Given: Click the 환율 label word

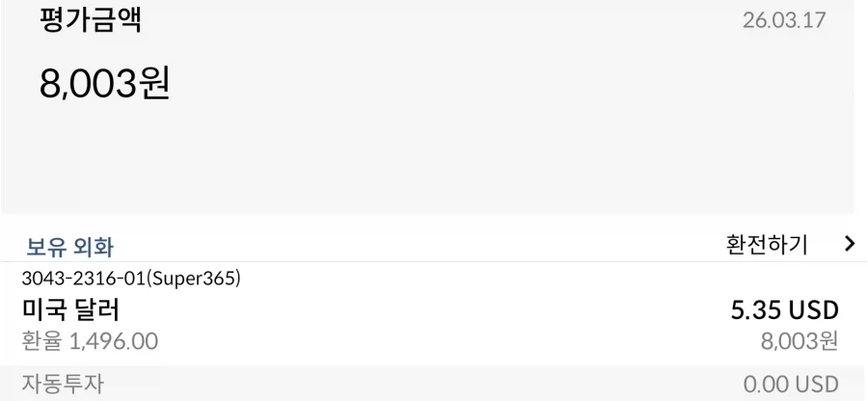Looking at the screenshot, I should click(41, 340).
